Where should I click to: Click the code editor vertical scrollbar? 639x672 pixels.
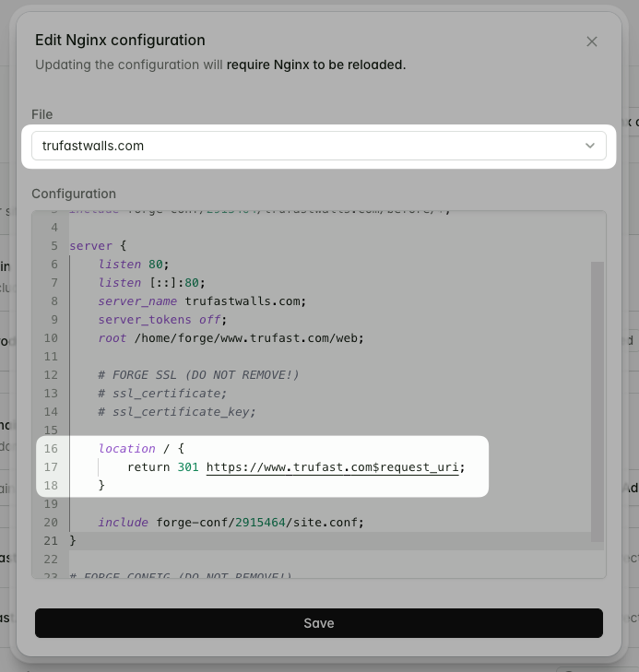pyautogui.click(x=597, y=402)
